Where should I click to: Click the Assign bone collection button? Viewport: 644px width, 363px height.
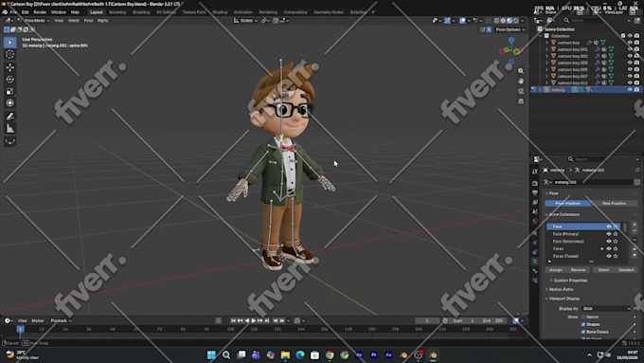pyautogui.click(x=556, y=270)
